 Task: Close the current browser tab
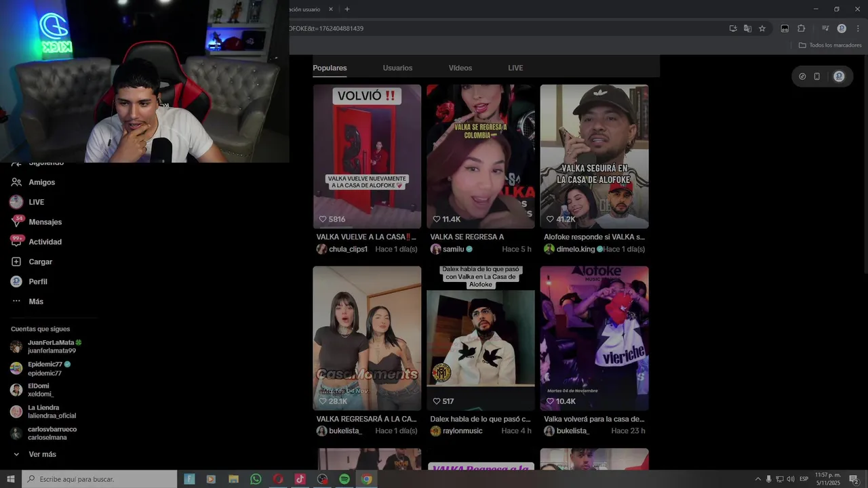coord(331,9)
